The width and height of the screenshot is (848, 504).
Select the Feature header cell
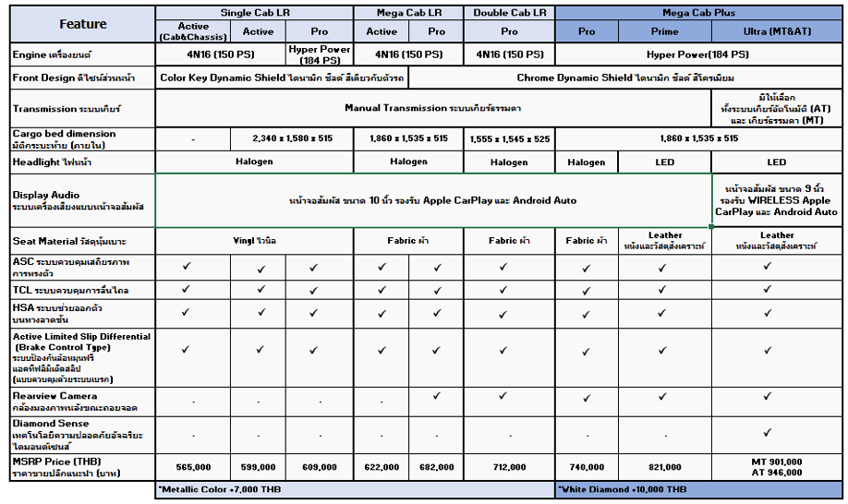(x=83, y=24)
